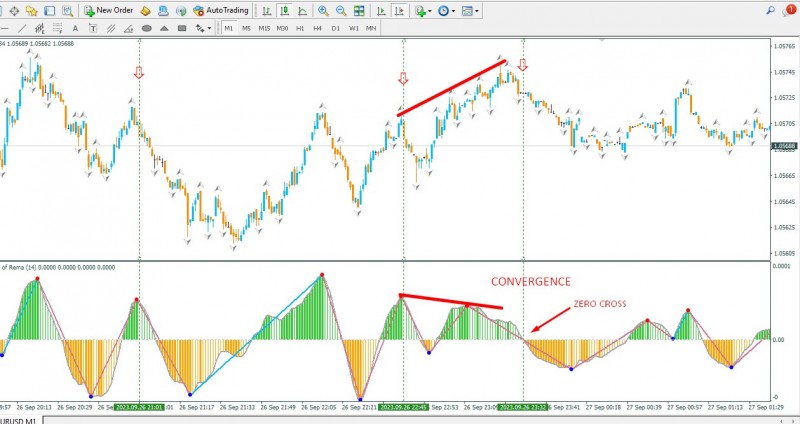The height and width of the screenshot is (424, 800).
Task: Switch timeframe to H1
Action: pos(300,29)
